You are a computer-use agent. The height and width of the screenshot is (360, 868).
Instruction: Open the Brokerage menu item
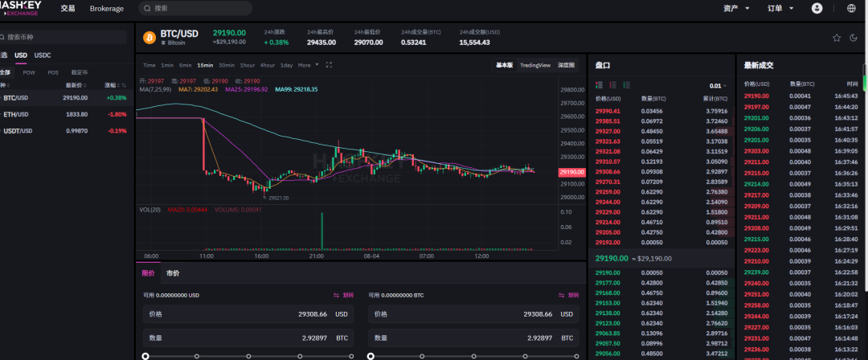(107, 8)
